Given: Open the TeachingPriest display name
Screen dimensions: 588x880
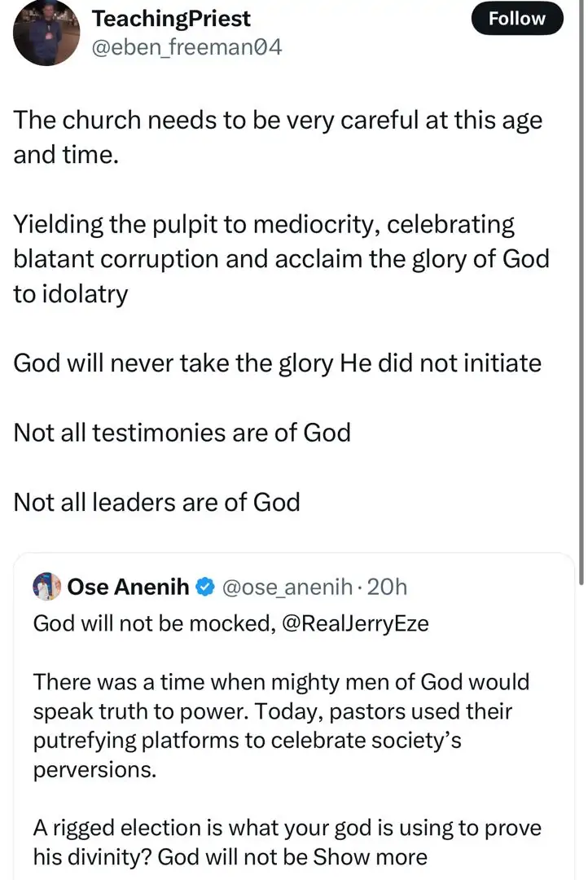Looking at the screenshot, I should (x=171, y=18).
